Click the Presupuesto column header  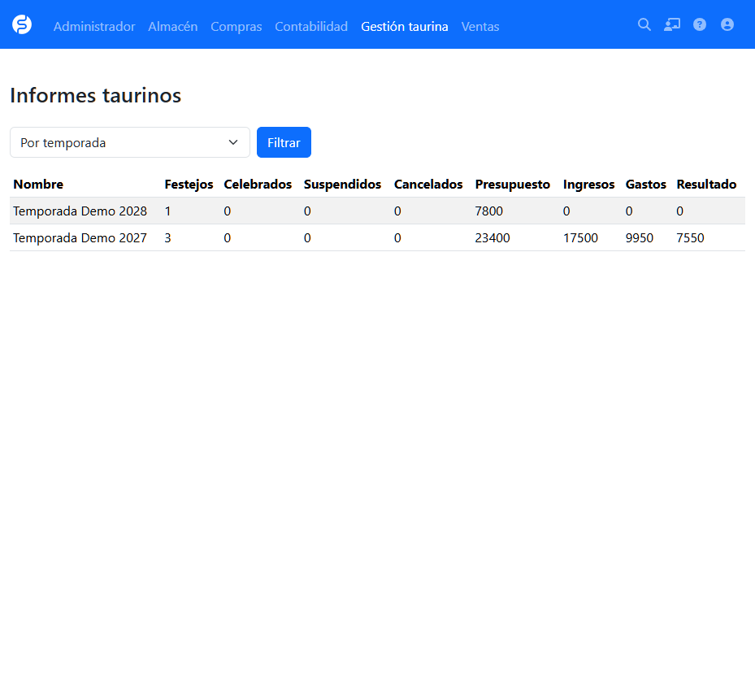[512, 185]
